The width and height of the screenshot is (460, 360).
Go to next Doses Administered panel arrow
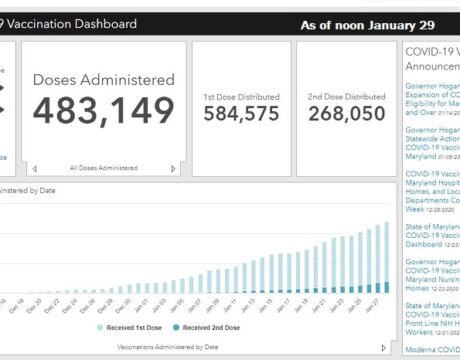tap(173, 169)
